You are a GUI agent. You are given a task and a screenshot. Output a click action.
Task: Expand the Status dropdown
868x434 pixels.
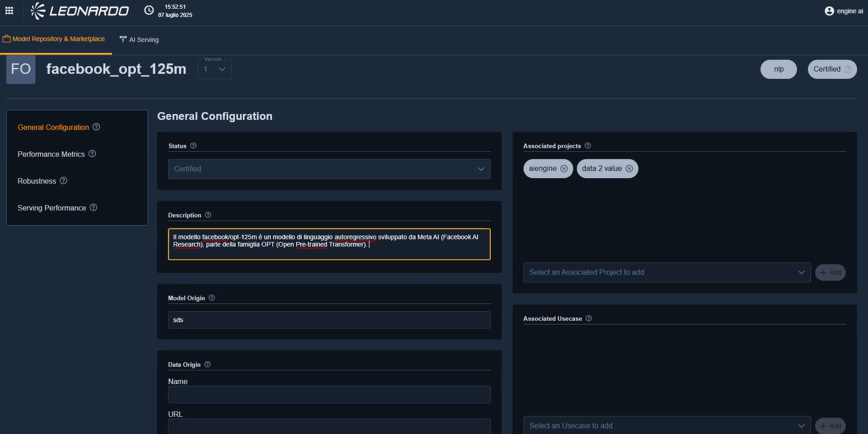click(329, 169)
